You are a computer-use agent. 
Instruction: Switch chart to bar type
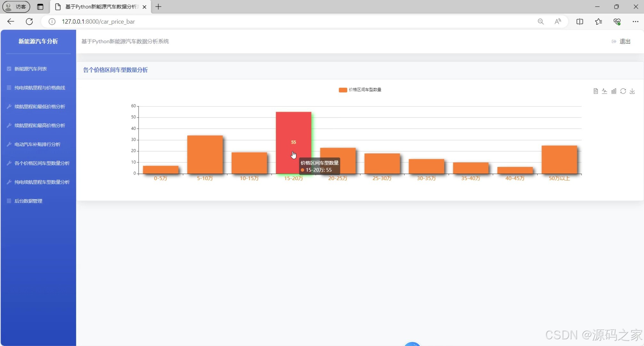[x=614, y=91]
